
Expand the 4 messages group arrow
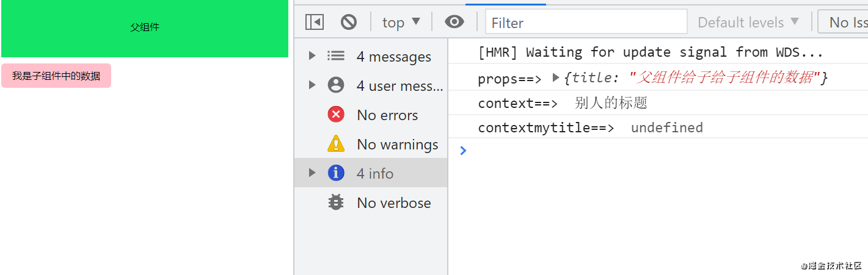tap(312, 56)
